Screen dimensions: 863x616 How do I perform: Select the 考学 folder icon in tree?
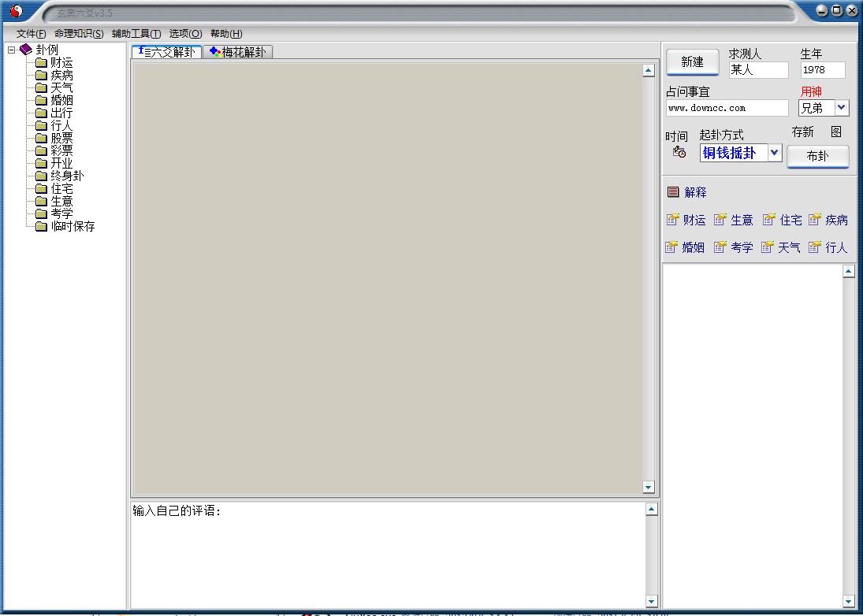click(41, 213)
